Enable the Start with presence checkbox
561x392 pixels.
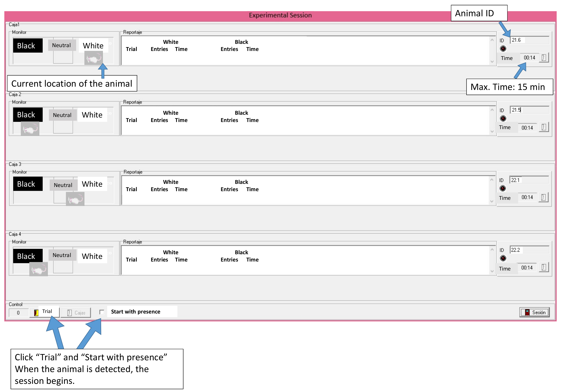click(x=102, y=312)
